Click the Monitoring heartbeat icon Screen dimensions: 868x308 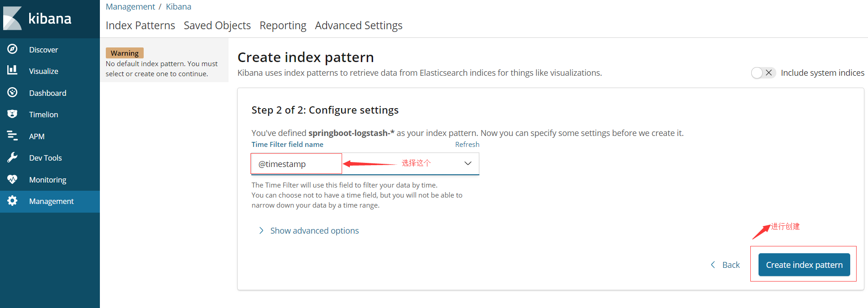[x=12, y=179]
